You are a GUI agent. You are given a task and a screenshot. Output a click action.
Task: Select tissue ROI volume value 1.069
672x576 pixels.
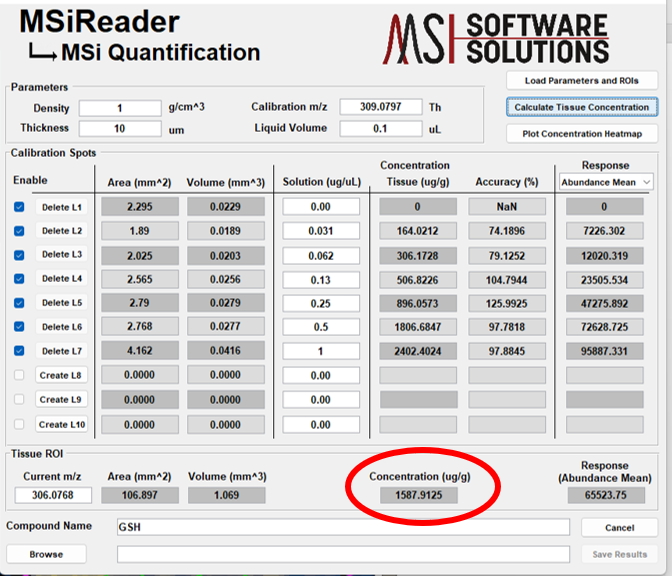click(x=226, y=495)
